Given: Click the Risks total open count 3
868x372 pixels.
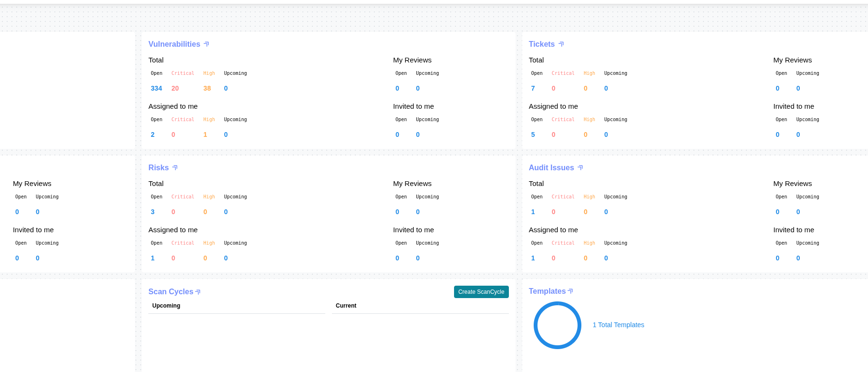Looking at the screenshot, I should [153, 212].
